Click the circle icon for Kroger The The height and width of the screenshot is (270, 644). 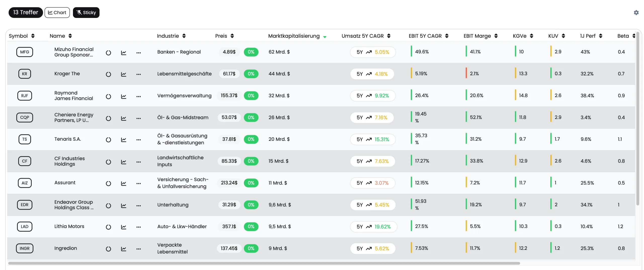click(108, 74)
